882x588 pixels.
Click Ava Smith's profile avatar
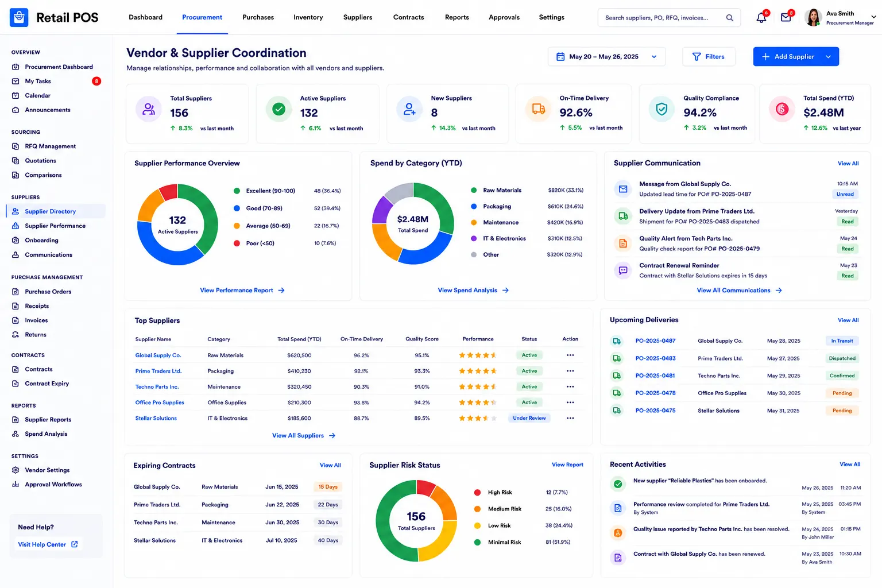[x=813, y=18]
